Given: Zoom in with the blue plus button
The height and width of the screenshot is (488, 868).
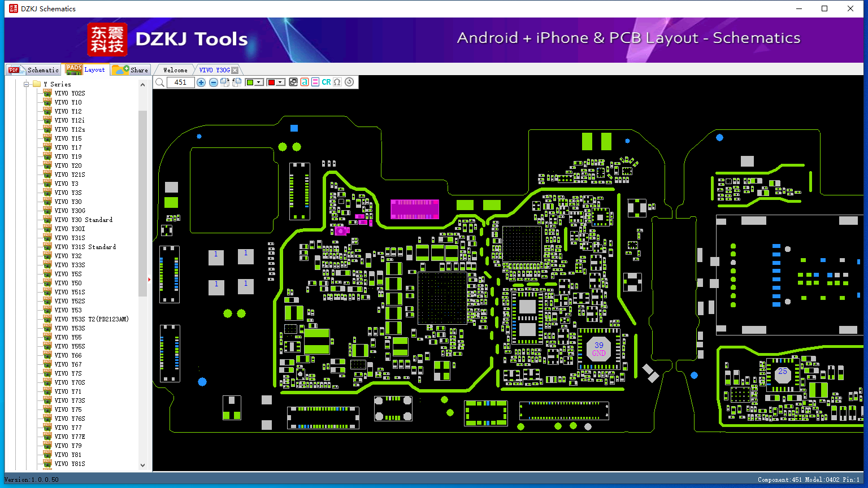Looking at the screenshot, I should [201, 82].
